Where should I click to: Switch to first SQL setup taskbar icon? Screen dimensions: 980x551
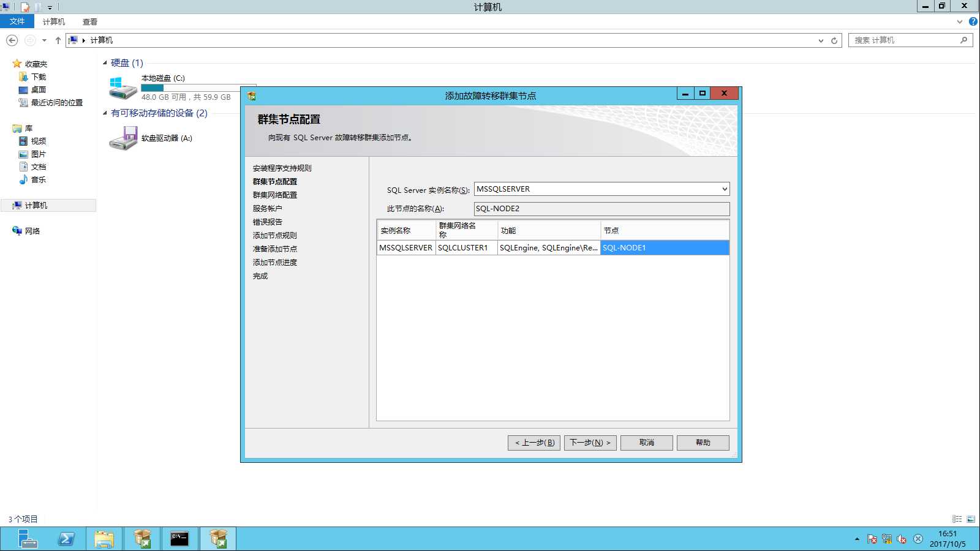click(x=142, y=539)
